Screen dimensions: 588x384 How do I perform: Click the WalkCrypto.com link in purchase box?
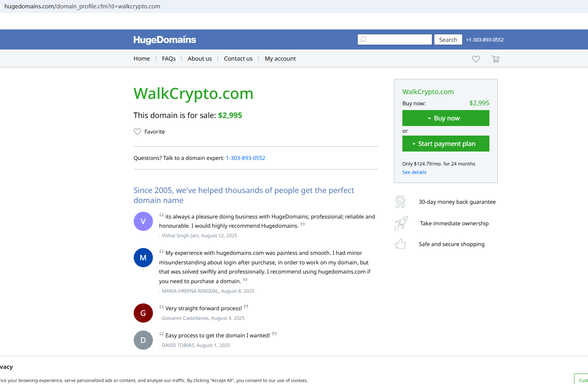(428, 92)
